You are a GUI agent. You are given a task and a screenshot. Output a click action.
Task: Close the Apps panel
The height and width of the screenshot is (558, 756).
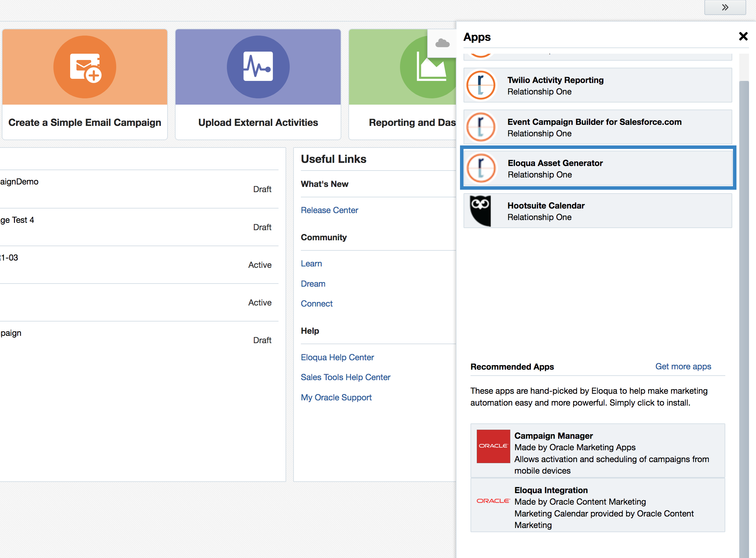[743, 36]
